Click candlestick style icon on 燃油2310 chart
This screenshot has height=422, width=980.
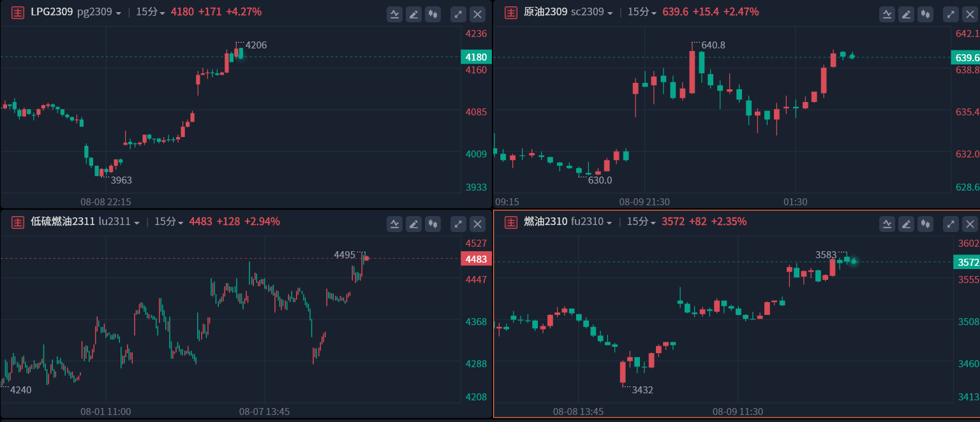point(926,223)
